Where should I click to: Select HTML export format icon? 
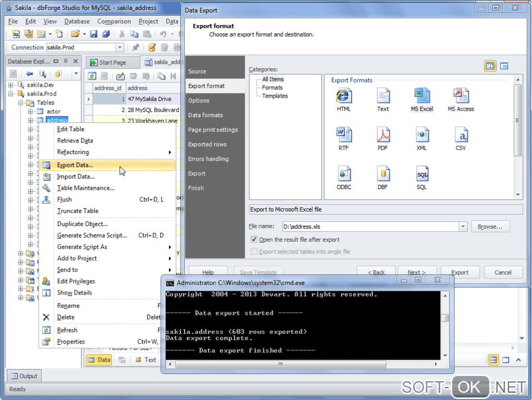[344, 100]
